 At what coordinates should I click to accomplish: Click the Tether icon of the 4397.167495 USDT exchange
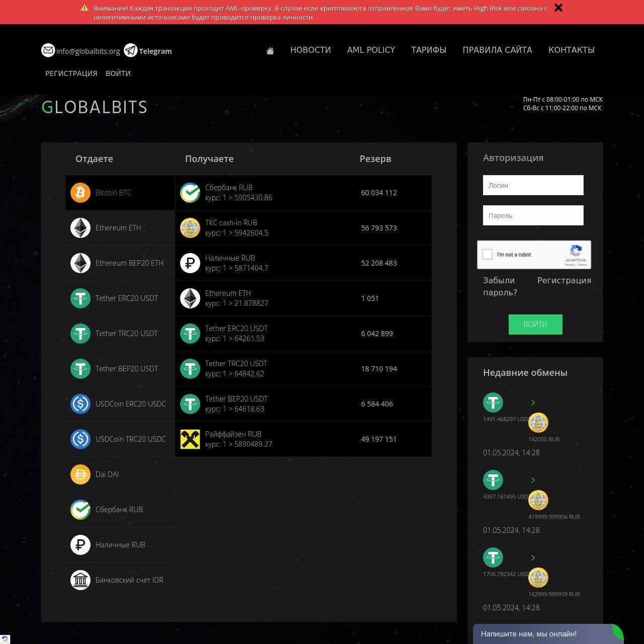(x=493, y=480)
